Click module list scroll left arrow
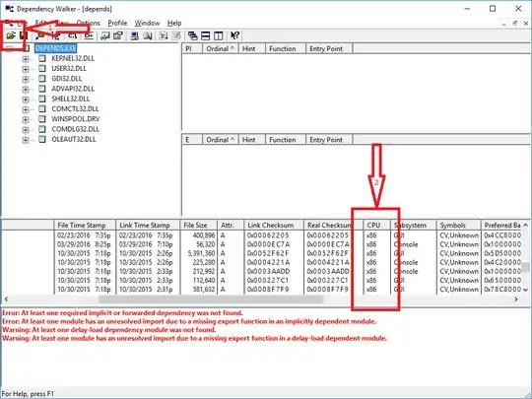 [x=6, y=299]
